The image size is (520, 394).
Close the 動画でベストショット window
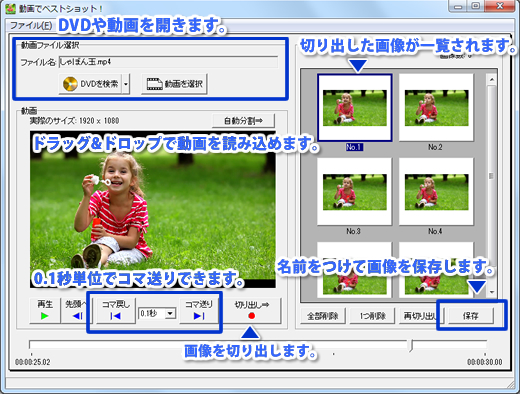point(500,6)
